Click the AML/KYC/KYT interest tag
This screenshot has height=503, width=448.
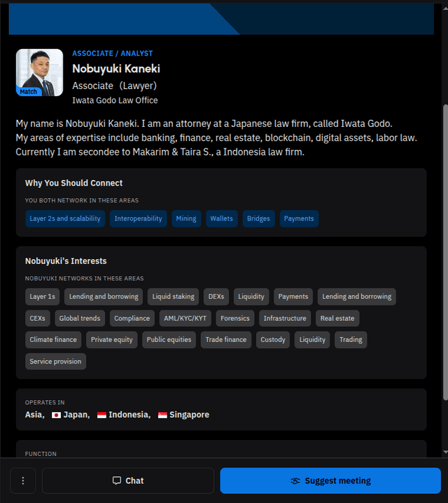(x=185, y=318)
